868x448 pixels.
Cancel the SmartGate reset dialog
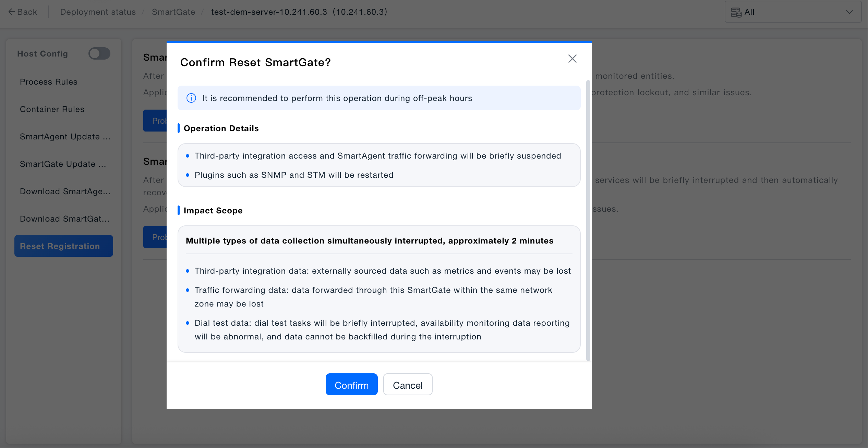(408, 384)
